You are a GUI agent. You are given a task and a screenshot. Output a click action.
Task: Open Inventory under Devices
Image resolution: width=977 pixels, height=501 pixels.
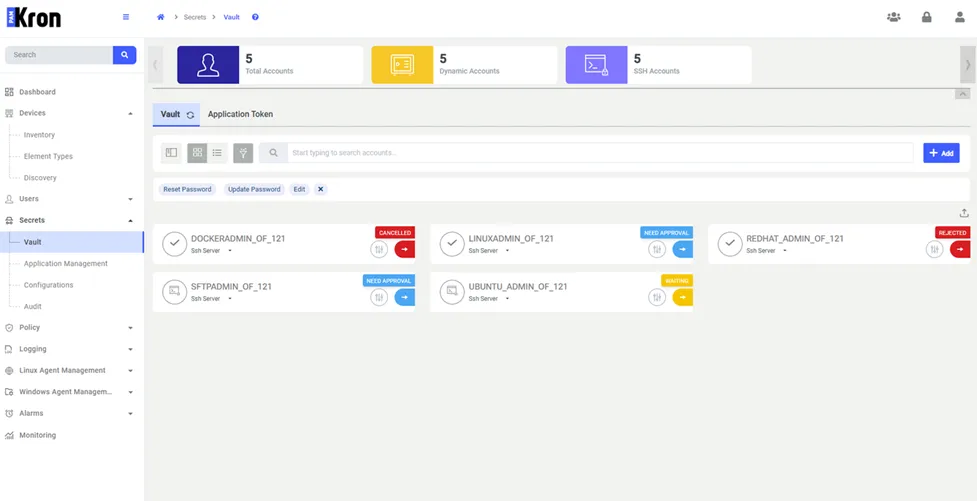click(x=39, y=135)
